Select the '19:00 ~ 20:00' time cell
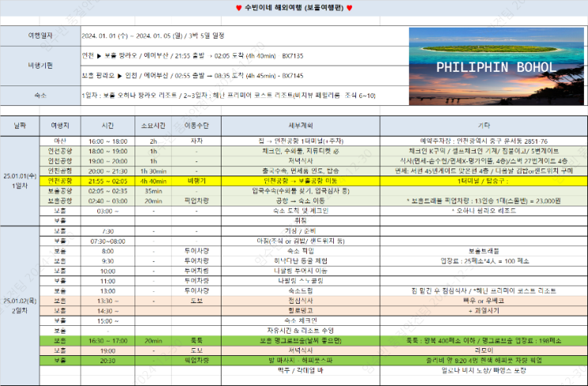Viewport: 588px width, 386px height. click(108, 161)
